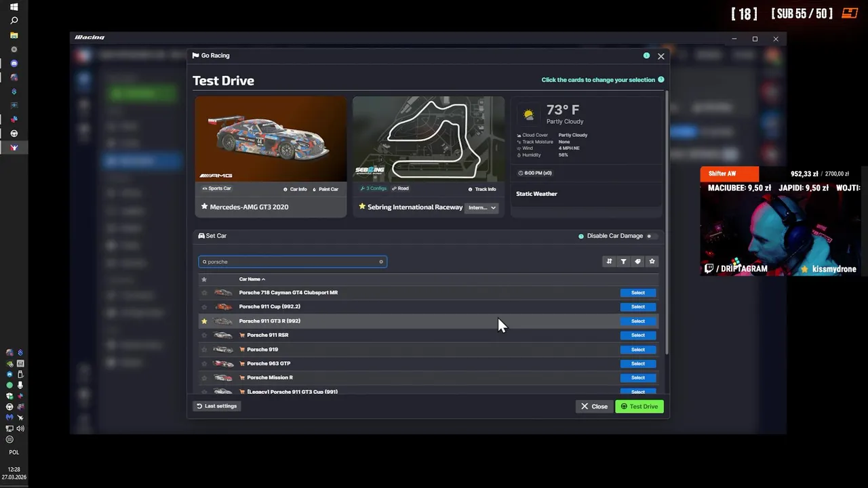Open the track configuration dropdown

482,207
